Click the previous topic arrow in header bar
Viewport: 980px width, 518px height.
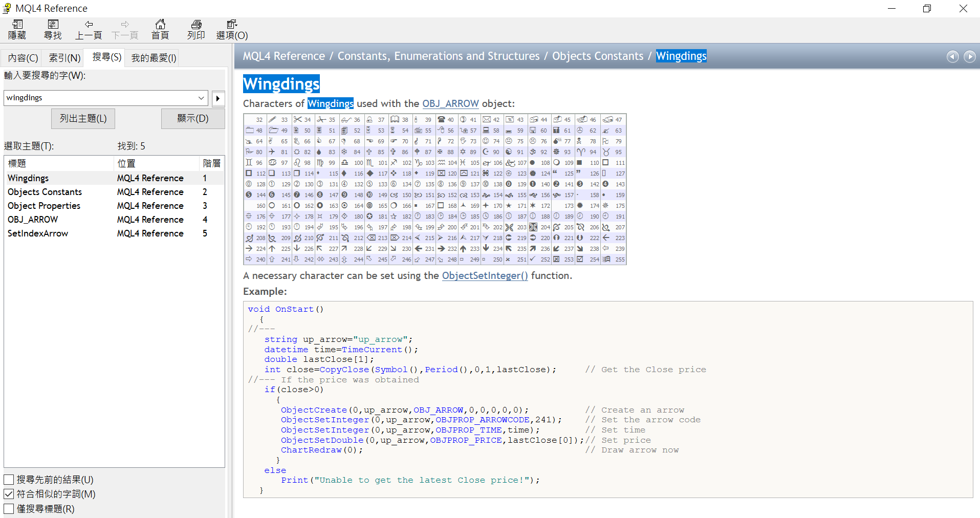tap(952, 56)
